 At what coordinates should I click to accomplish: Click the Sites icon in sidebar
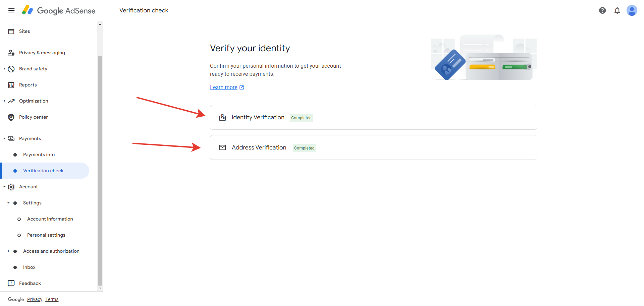(x=11, y=31)
